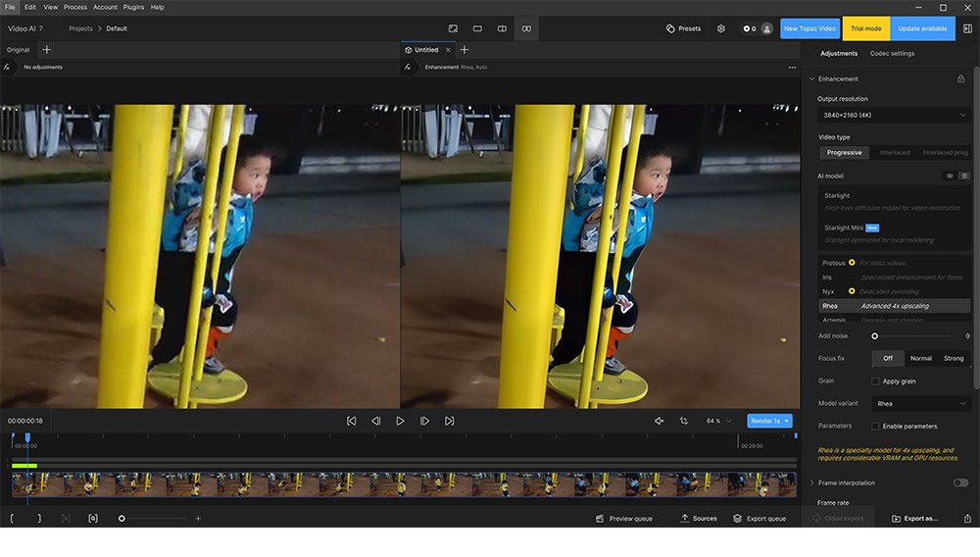Switch to Codec settings tab
This screenshot has height=557, width=980.
click(892, 53)
